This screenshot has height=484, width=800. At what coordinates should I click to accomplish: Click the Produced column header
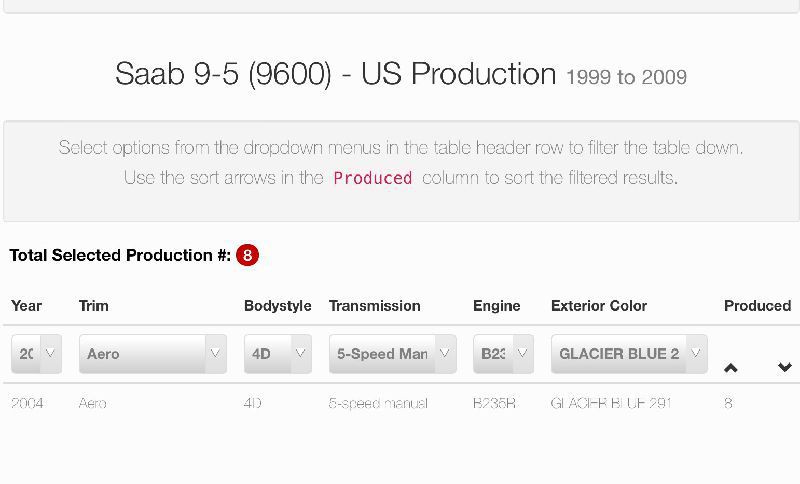[757, 306]
